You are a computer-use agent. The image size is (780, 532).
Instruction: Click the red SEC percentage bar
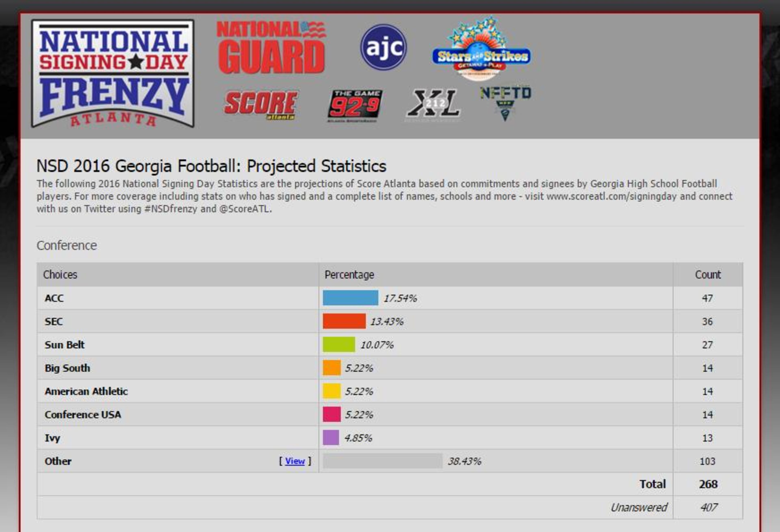344,321
